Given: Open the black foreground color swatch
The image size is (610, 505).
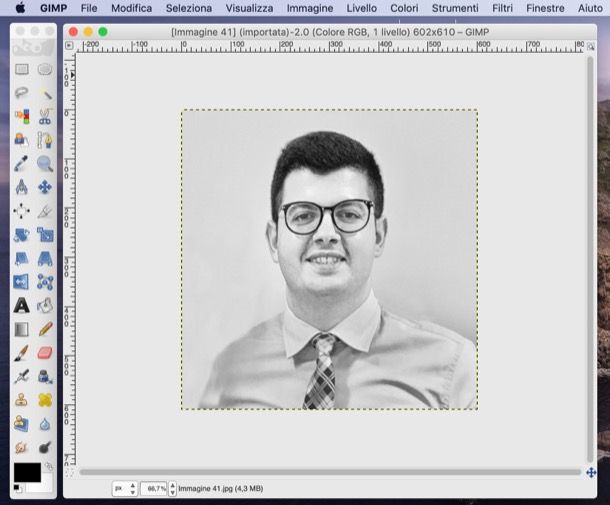Looking at the screenshot, I should pos(27,472).
